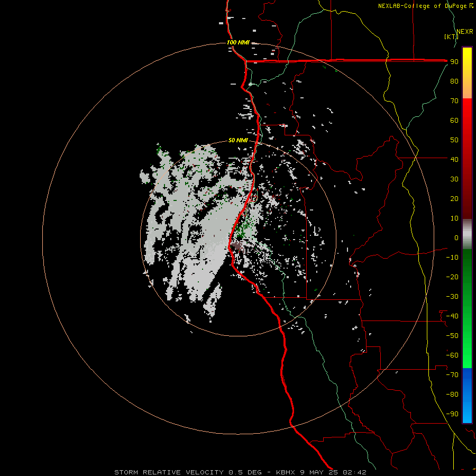Select the -60 legend value

(x=452, y=355)
